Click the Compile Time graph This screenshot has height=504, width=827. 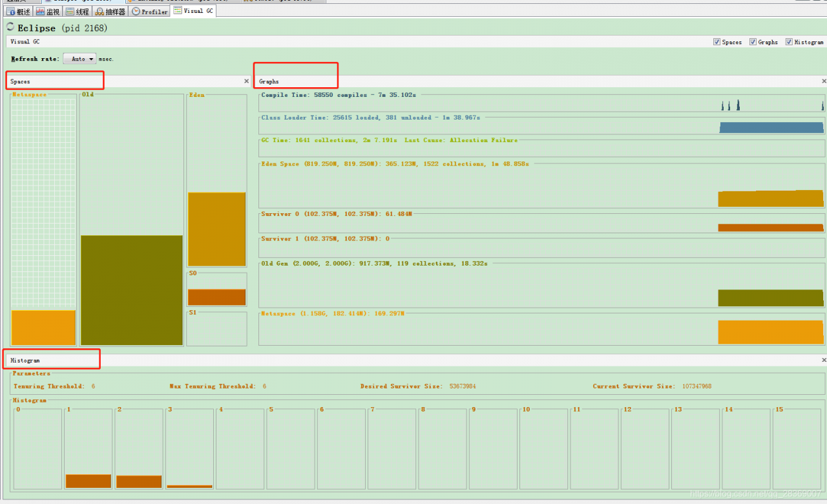[542, 102]
